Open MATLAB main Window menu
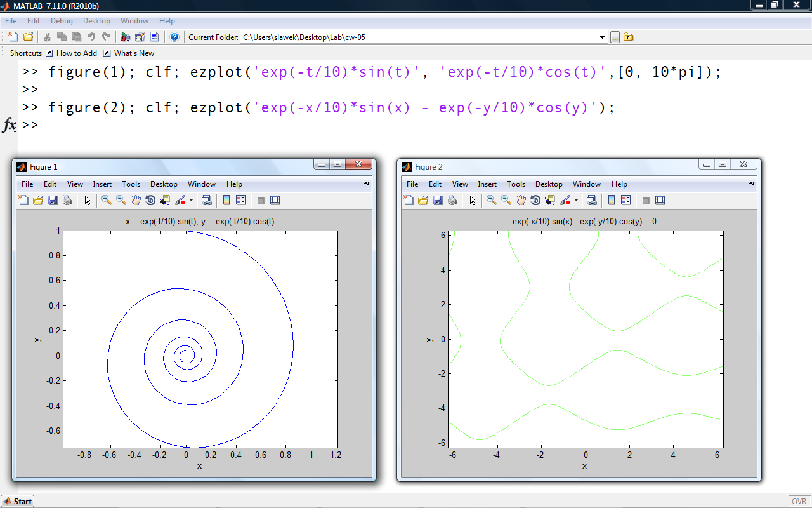812x508 pixels. 134,21
